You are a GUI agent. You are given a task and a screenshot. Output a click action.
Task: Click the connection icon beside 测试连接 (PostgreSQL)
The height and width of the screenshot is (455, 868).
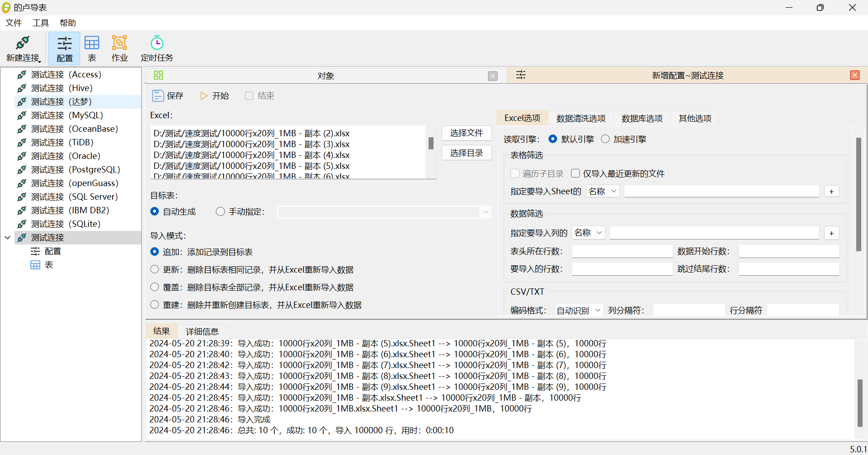pos(22,170)
